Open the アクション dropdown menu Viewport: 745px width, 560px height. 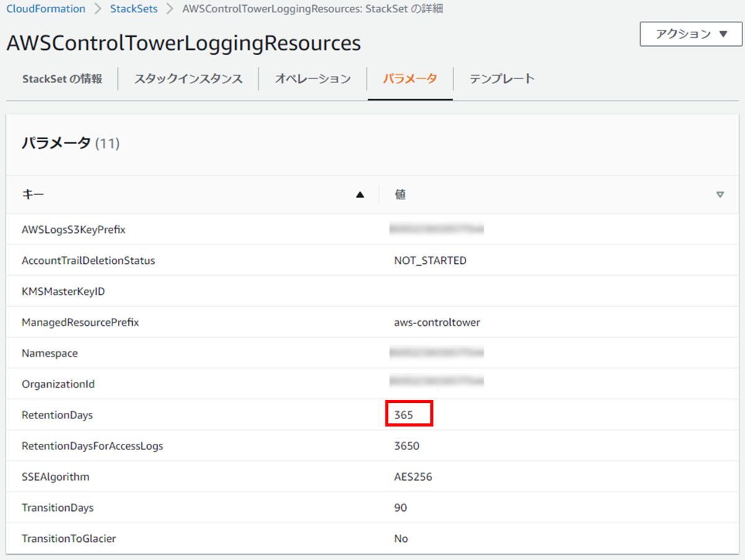tap(690, 34)
